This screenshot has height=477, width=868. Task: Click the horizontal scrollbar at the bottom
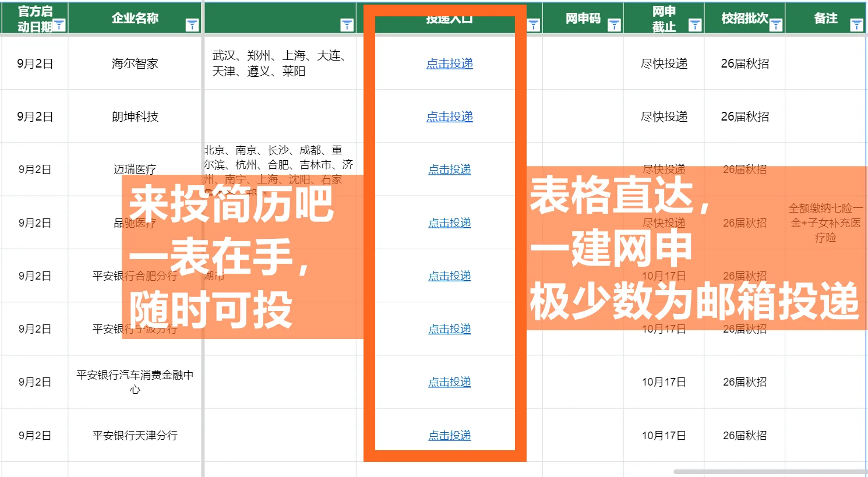pos(770,471)
